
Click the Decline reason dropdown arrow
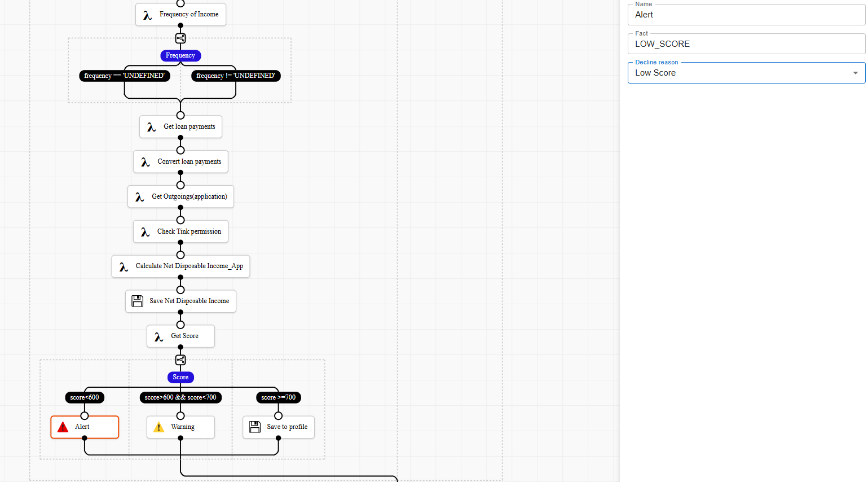[x=855, y=73]
